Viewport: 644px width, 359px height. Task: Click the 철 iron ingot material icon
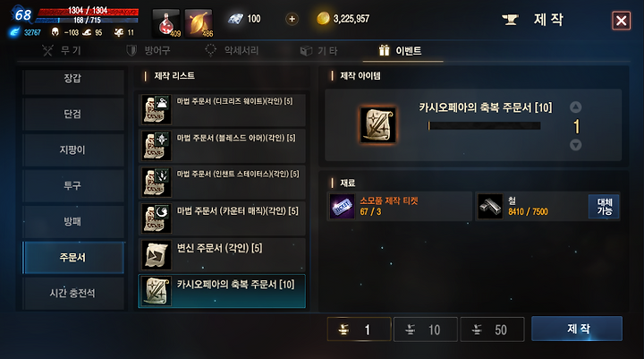tap(490, 206)
